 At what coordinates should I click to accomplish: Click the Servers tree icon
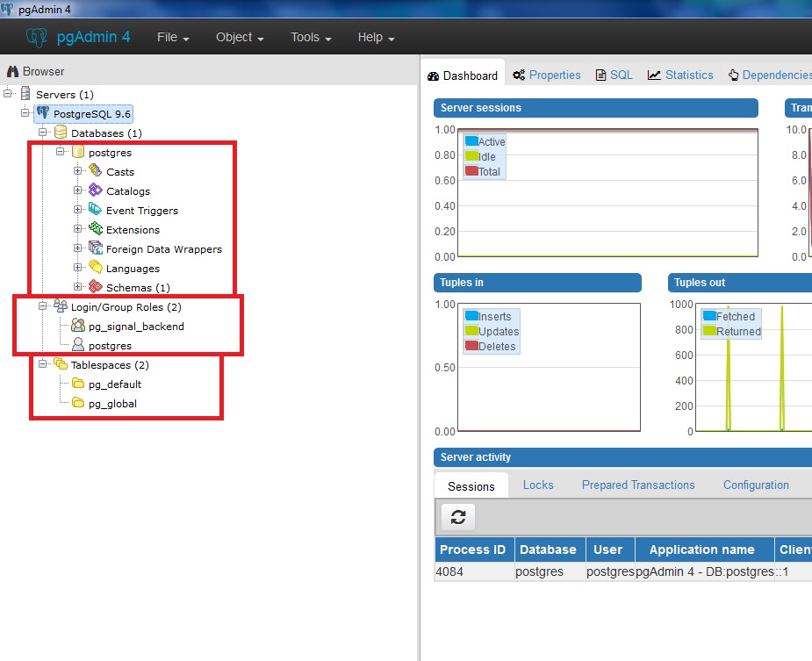[25, 94]
